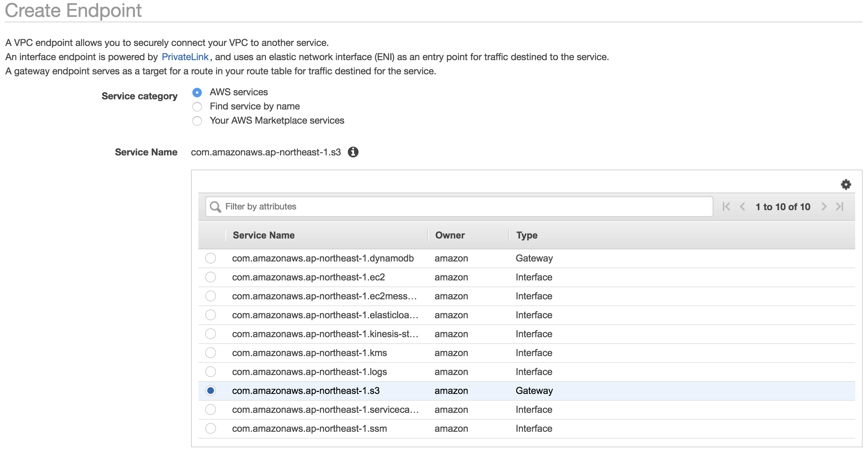Select AWS services category
868x450 pixels.
pyautogui.click(x=197, y=92)
